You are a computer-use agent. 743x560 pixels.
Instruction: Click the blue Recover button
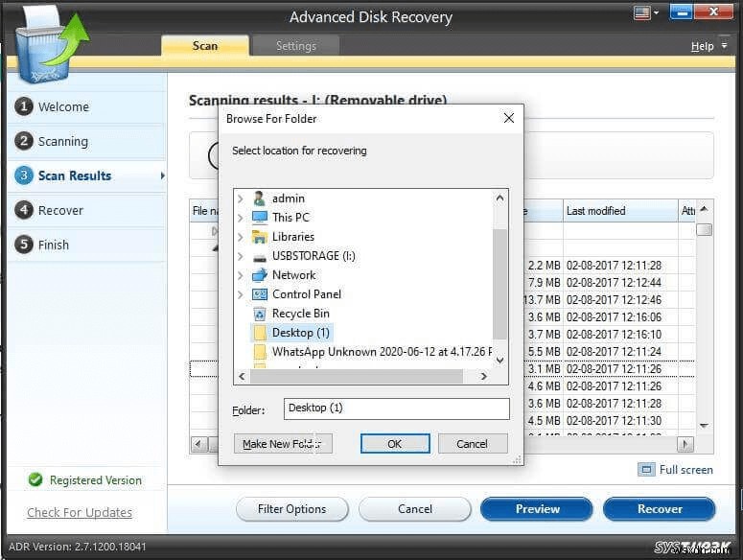point(660,509)
